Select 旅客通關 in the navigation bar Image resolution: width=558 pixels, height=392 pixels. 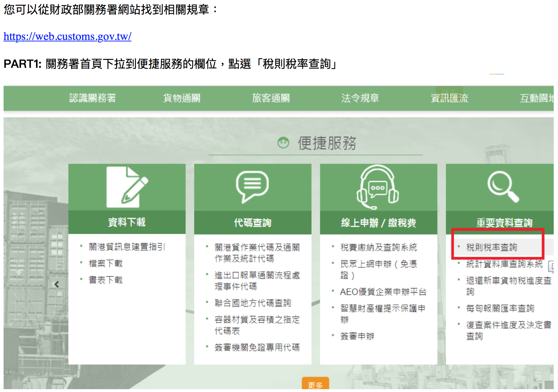coord(271,98)
